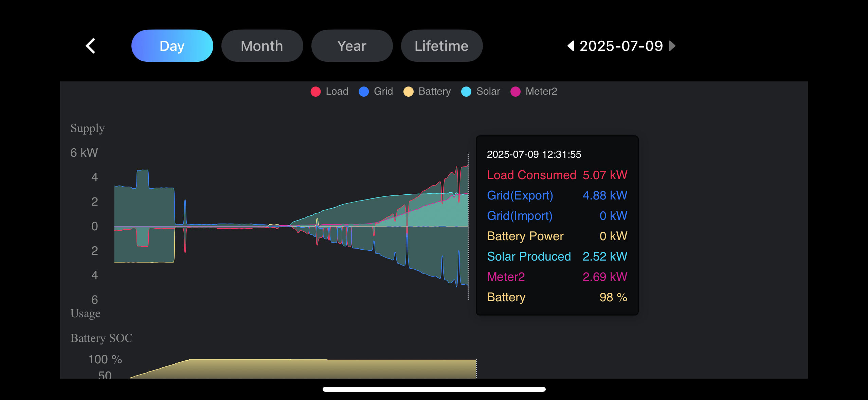Hide the Battery series via its label

pos(434,91)
